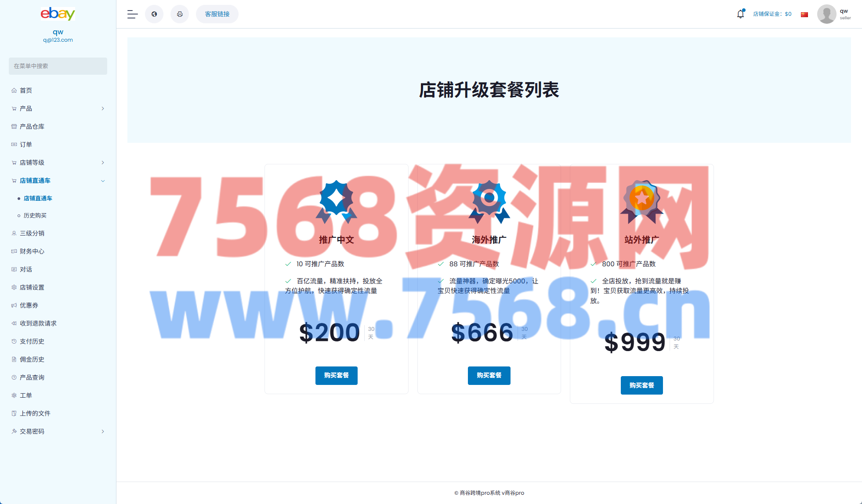Expand the 店铺等级 submenu arrow
Image resolution: width=862 pixels, height=504 pixels.
tap(103, 163)
